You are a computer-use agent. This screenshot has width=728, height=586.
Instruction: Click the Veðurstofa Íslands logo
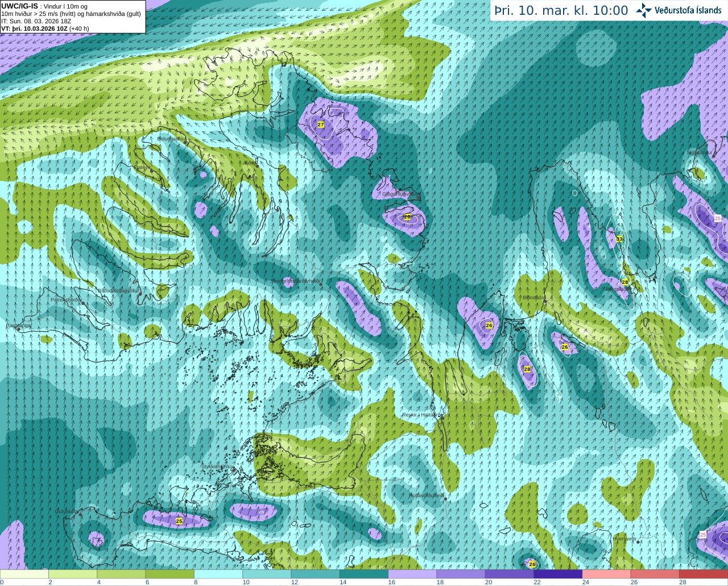tap(679, 10)
